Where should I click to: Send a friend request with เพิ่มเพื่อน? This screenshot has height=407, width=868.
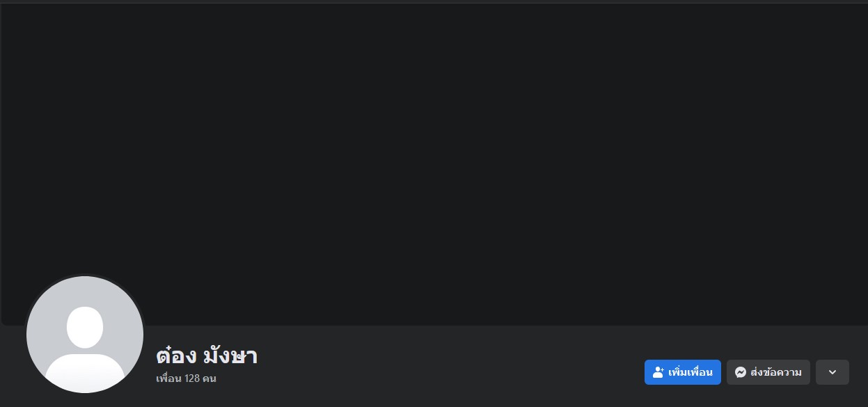(683, 372)
